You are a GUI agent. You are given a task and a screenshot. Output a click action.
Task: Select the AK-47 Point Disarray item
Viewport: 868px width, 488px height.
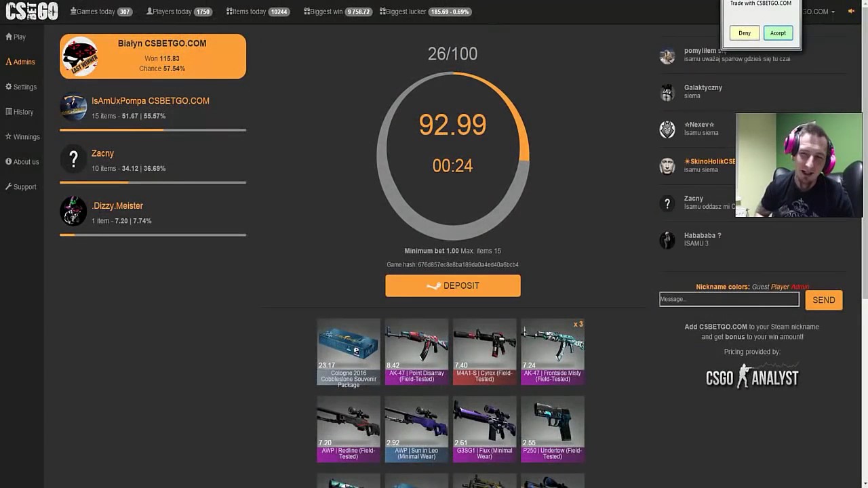pos(416,352)
